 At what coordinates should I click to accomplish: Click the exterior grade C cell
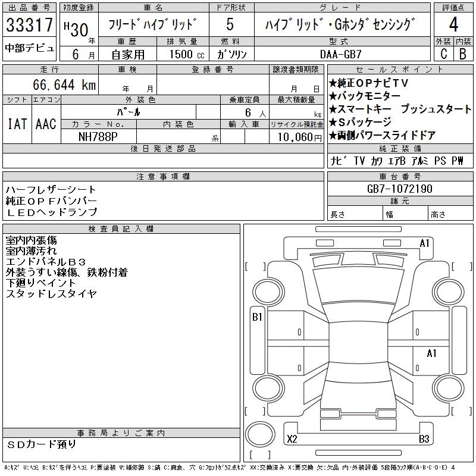click(x=443, y=54)
